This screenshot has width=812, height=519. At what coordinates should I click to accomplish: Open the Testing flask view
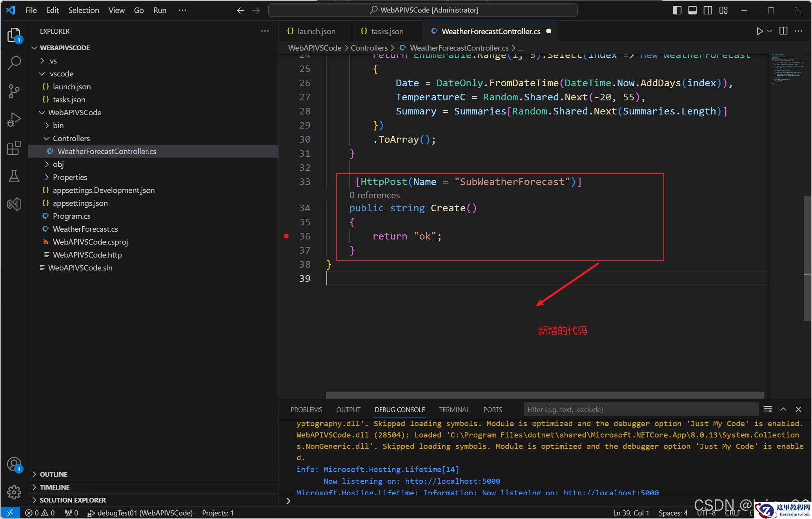click(14, 176)
